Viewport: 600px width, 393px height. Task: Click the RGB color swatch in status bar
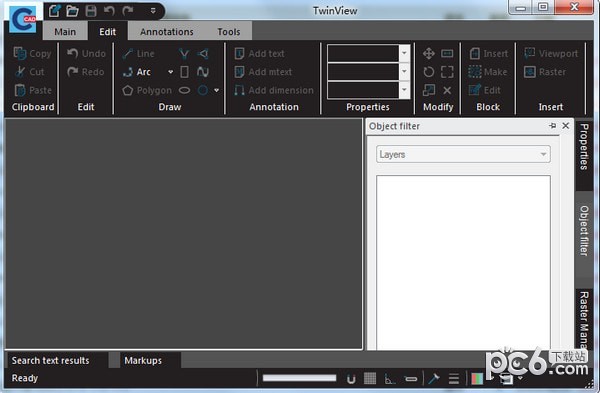tap(477, 379)
